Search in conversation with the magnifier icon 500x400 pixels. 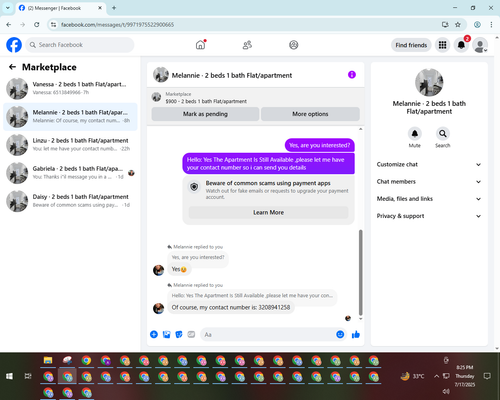coord(443,134)
